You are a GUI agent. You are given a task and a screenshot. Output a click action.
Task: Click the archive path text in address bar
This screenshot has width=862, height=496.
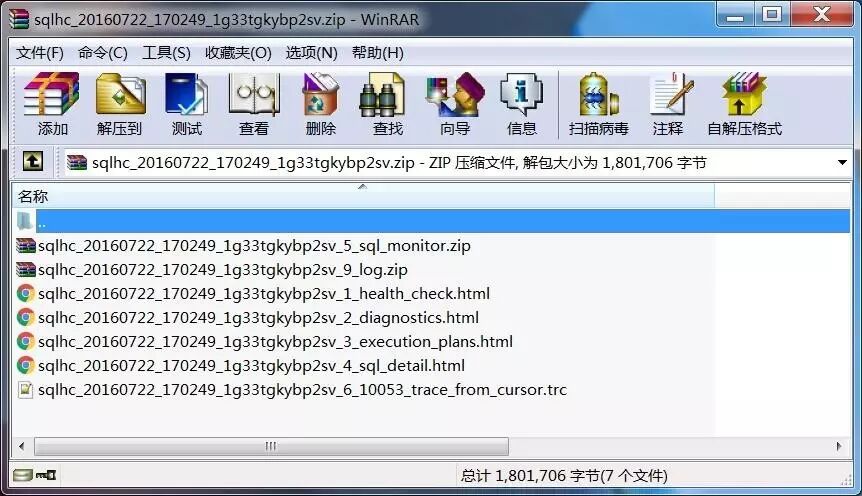point(399,162)
